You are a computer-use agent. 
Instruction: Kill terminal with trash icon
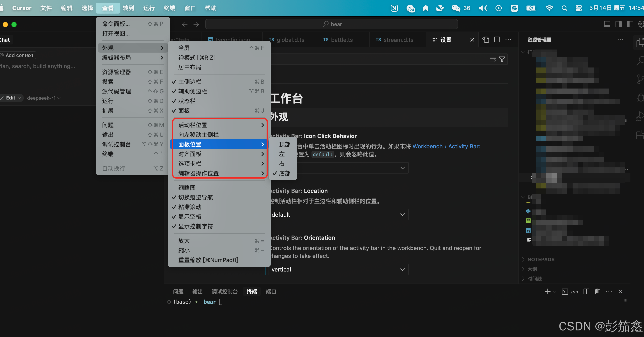(597, 291)
